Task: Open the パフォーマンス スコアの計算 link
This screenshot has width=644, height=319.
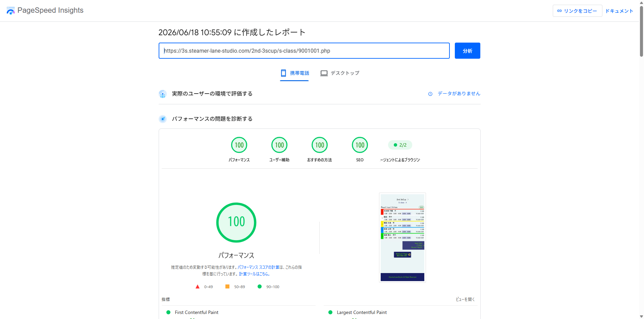Action: [x=258, y=267]
